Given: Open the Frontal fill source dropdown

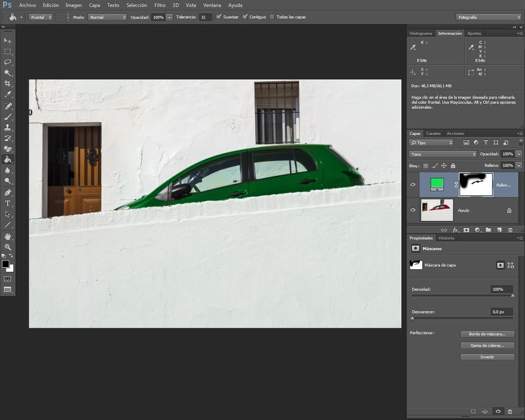Looking at the screenshot, I should pyautogui.click(x=41, y=17).
